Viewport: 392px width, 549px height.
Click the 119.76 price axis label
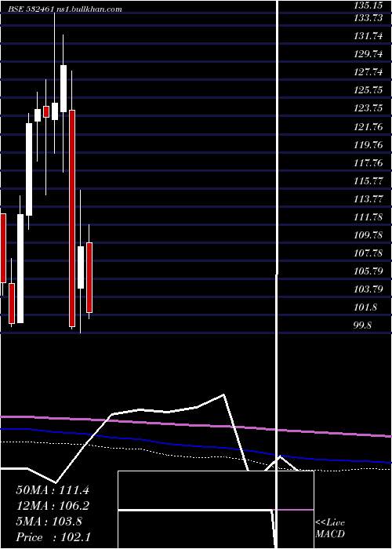click(368, 145)
